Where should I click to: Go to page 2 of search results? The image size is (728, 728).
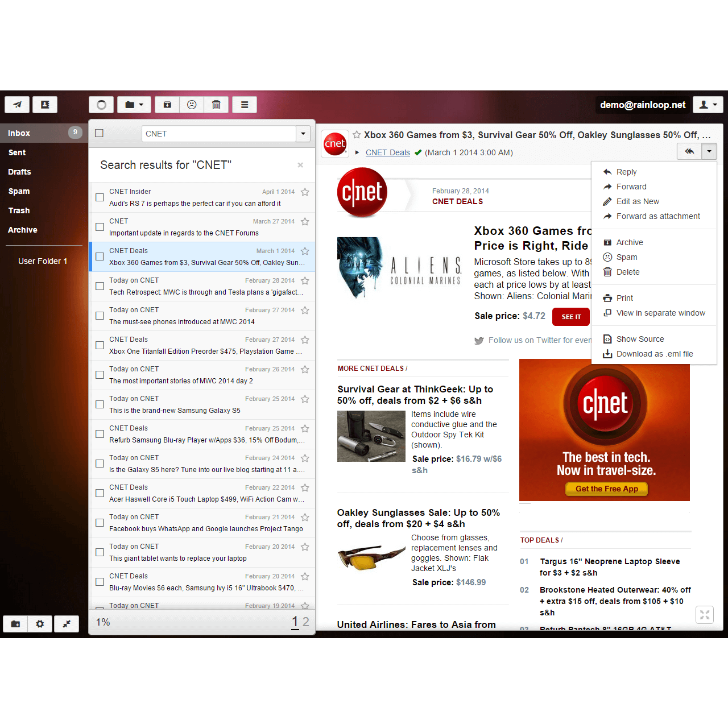coord(306,622)
